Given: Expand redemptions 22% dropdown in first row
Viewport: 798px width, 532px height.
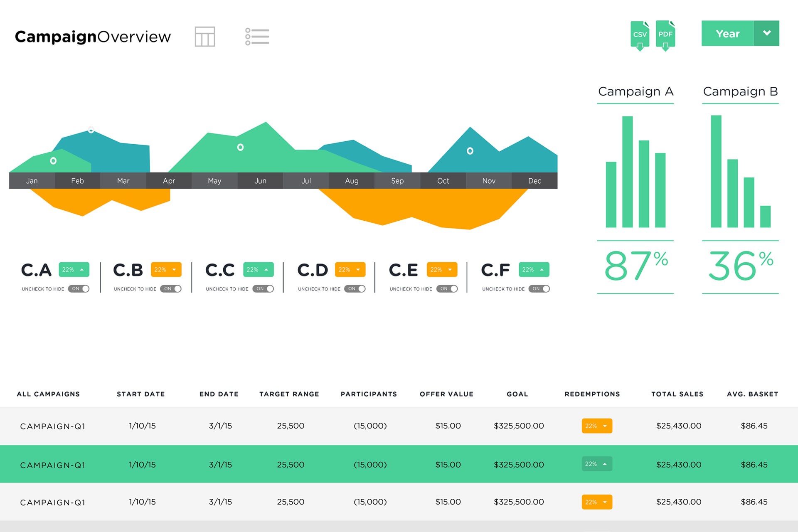Looking at the screenshot, I should tap(597, 426).
